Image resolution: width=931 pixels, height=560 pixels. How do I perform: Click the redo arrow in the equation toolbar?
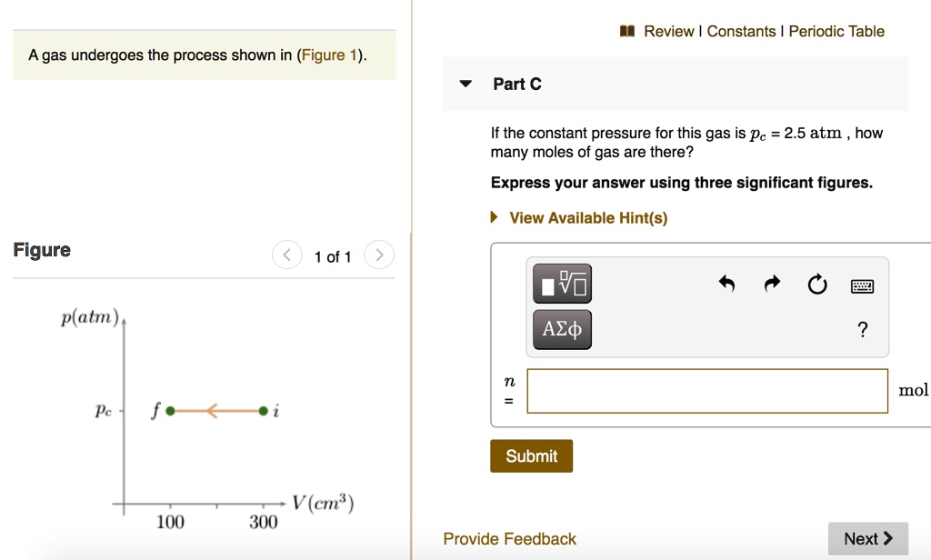pyautogui.click(x=771, y=284)
